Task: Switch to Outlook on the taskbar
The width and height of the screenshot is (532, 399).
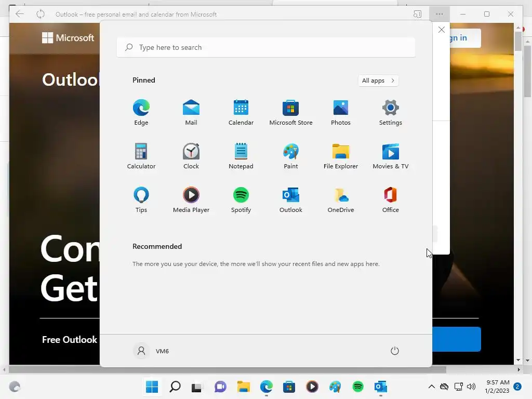Action: click(381, 387)
